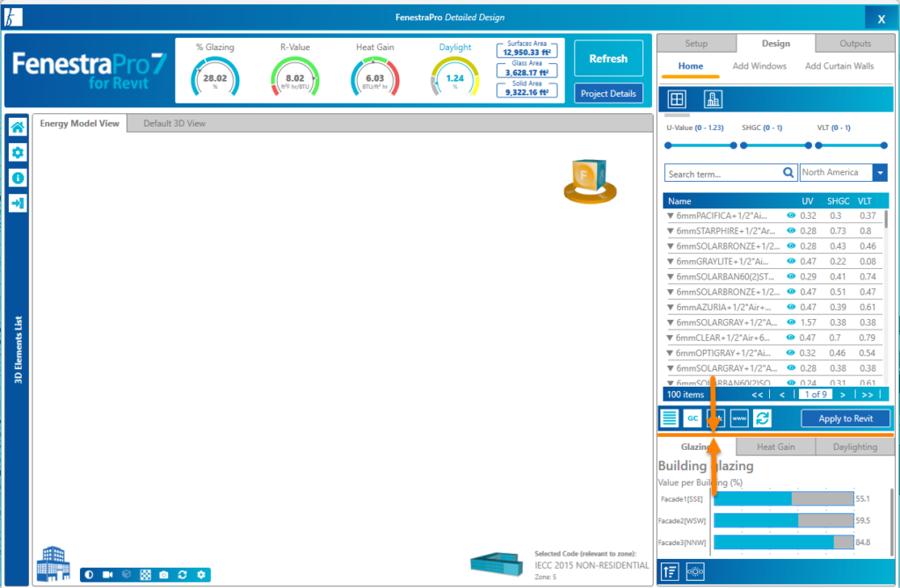
Task: Click the list view icon in glazing toolbar
Action: (x=669, y=418)
